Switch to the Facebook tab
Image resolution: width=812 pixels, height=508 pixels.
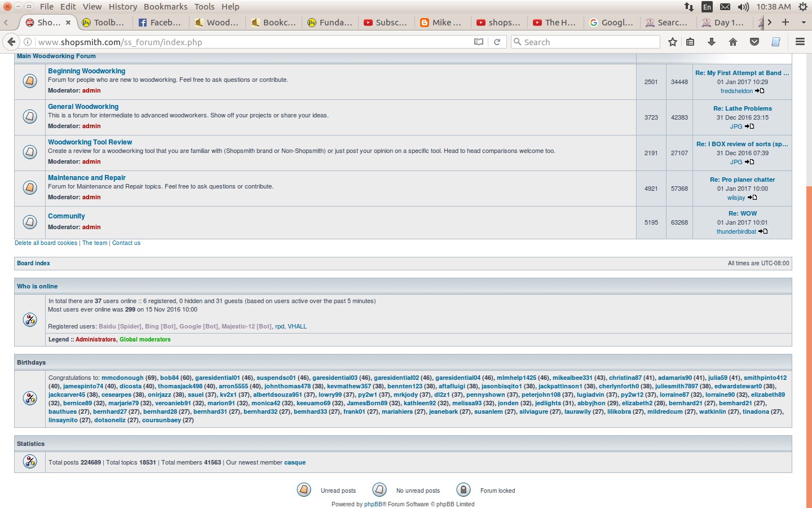point(160,23)
